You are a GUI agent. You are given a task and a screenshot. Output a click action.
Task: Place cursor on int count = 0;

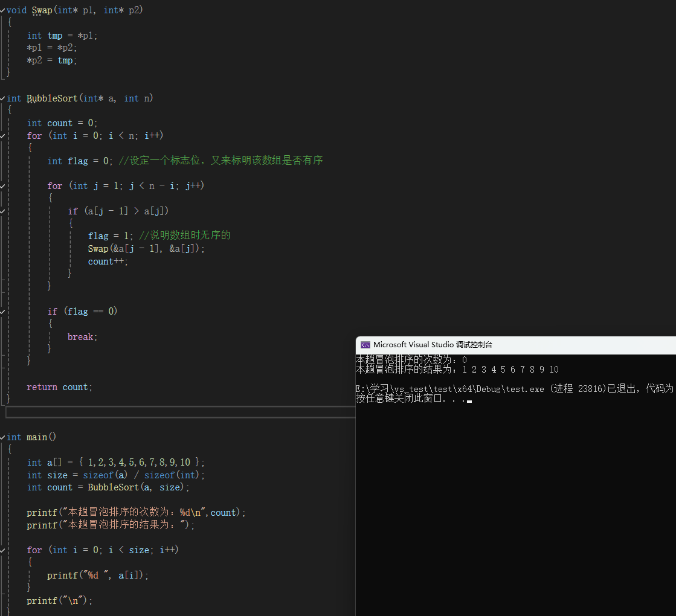pos(62,123)
